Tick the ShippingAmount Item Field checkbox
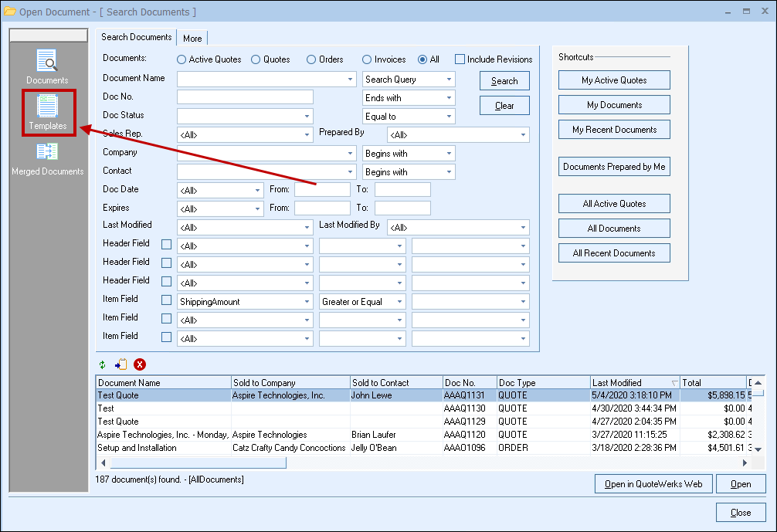Screen dimensions: 777x532 [x=166, y=301]
